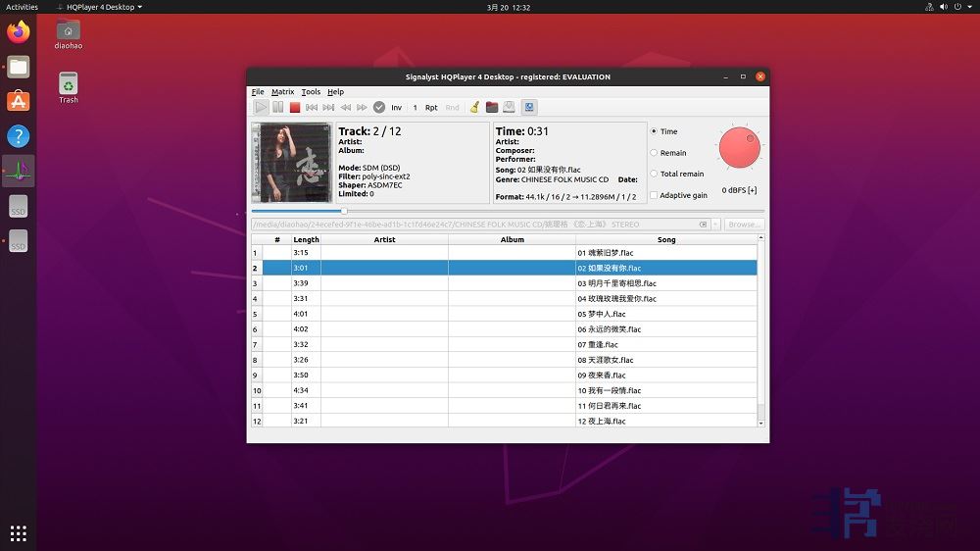This screenshot has height=551, width=980.
Task: Open the HQPlayer 4 Desktop app menu in top bar
Action: 99,7
